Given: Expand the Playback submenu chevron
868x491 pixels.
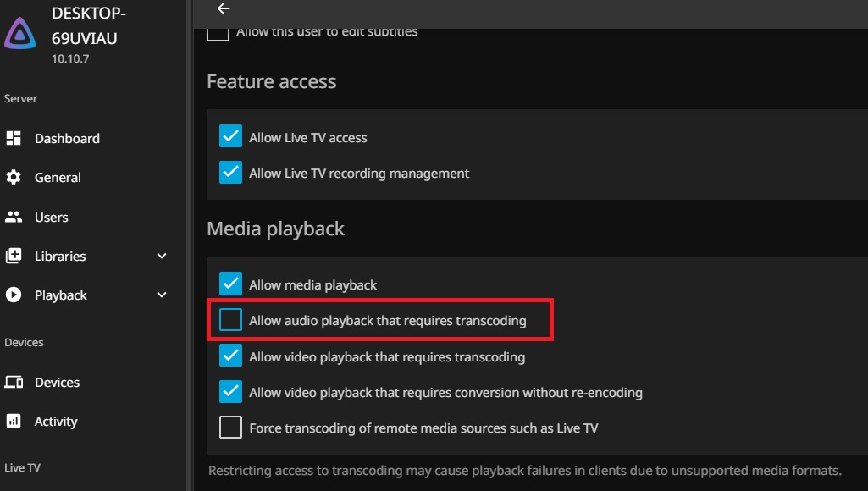Looking at the screenshot, I should pyautogui.click(x=162, y=295).
